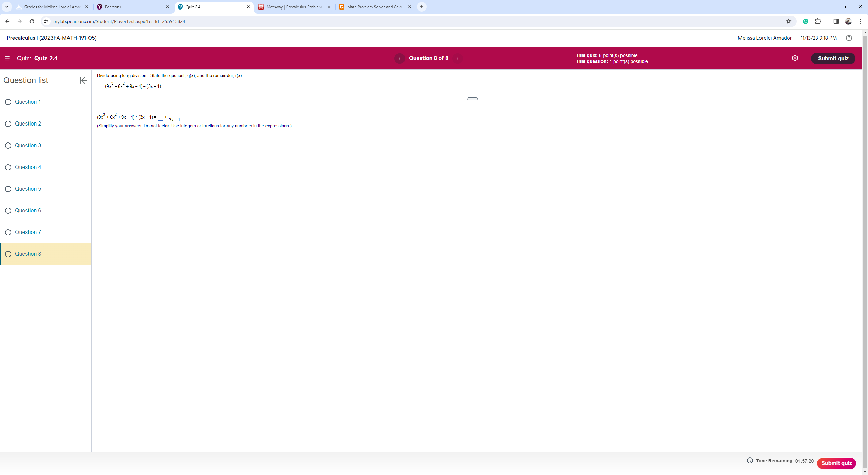Switch to the Mathway Precalculus tab
The height and width of the screenshot is (475, 868).
click(x=293, y=7)
